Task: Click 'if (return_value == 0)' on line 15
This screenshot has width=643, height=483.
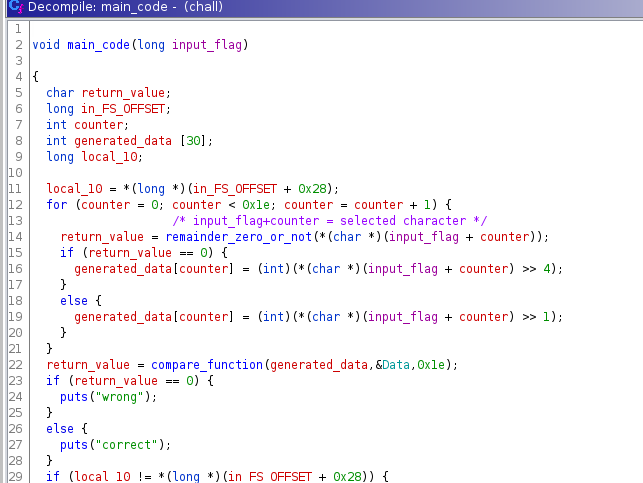Action: pos(137,253)
